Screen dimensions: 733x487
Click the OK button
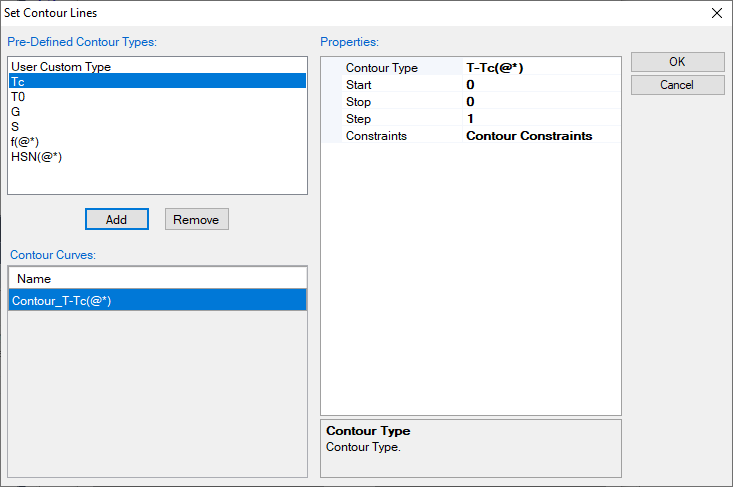[677, 62]
